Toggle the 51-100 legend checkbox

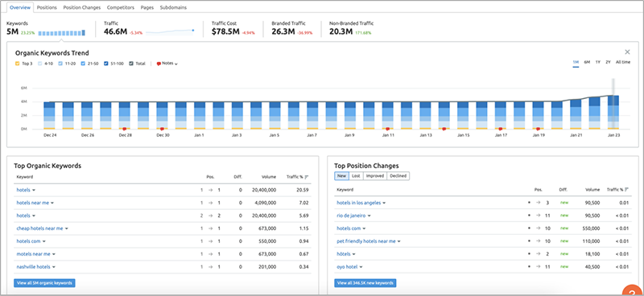click(106, 64)
